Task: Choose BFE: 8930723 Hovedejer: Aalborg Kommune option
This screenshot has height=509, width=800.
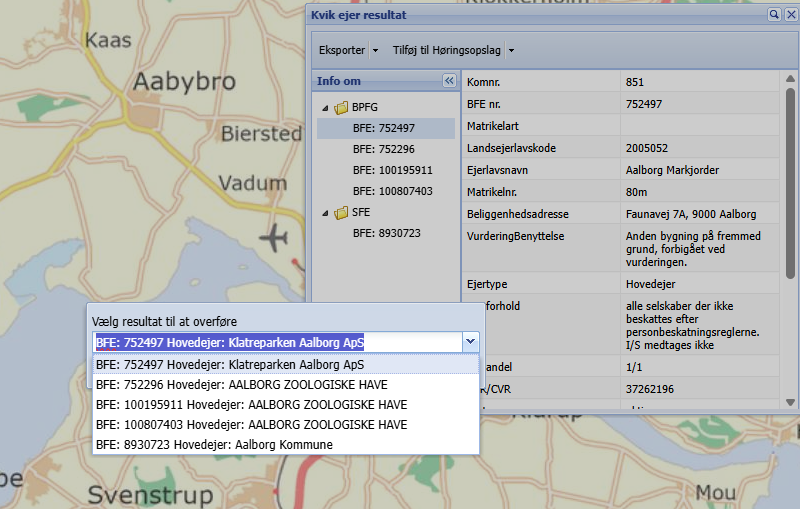Action: (x=214, y=444)
